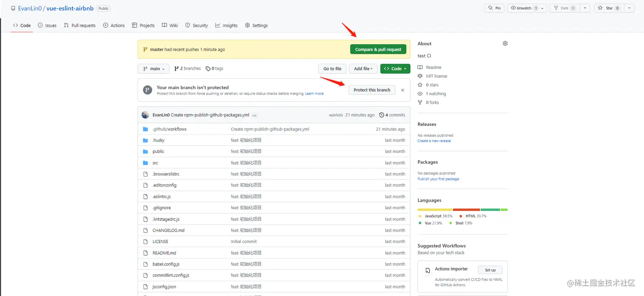Click the HTML 30.7% language entry

(472, 216)
